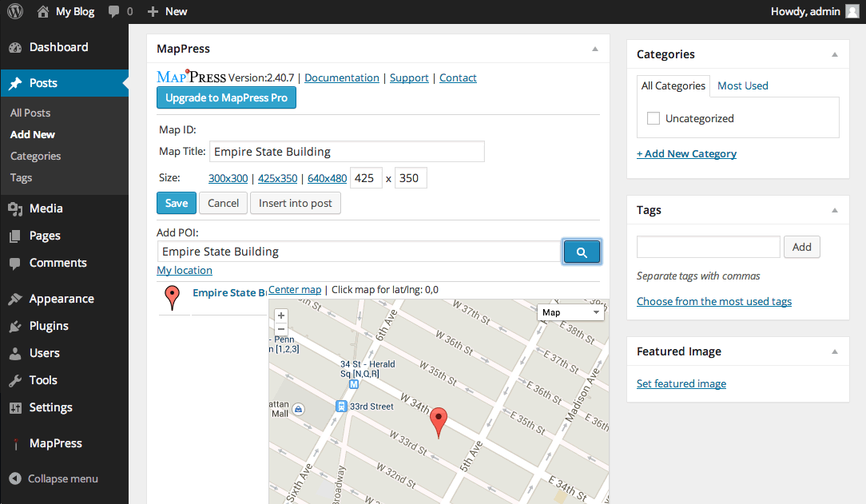Collapse the Featured Image panel
Viewport: 866px width, 504px height.
pos(835,351)
